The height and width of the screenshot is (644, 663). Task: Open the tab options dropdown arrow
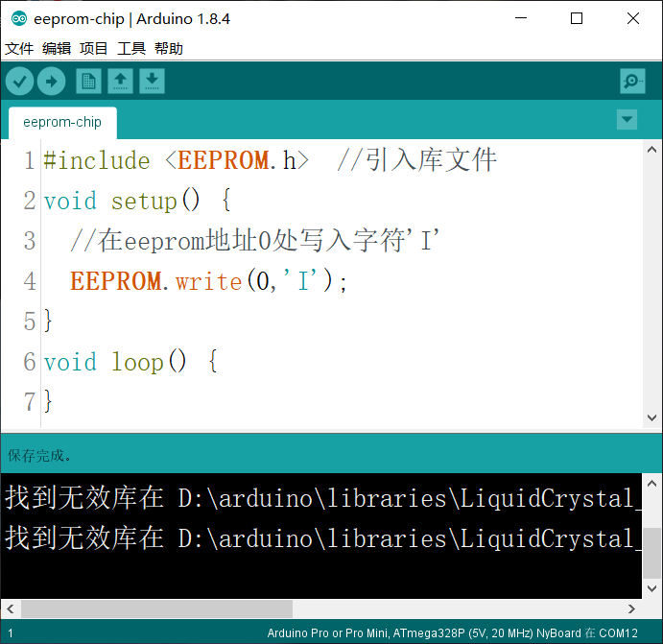coord(627,120)
